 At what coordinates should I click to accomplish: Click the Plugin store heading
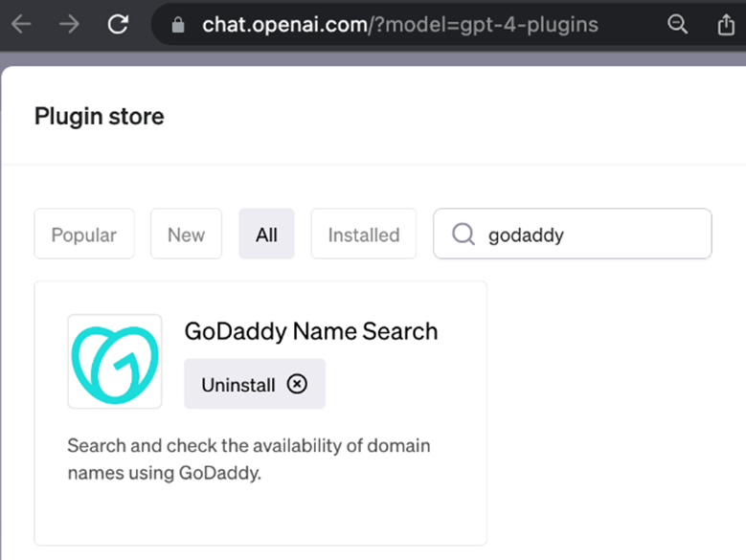pyautogui.click(x=100, y=117)
